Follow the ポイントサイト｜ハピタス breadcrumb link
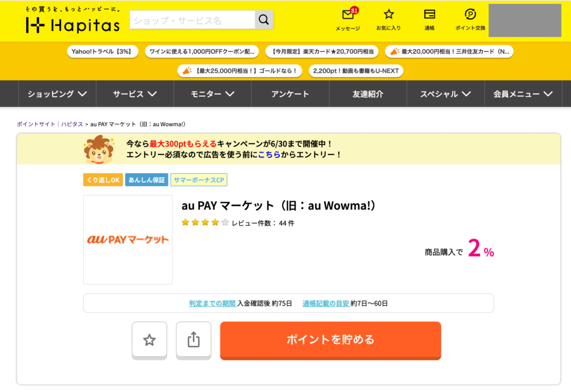The width and height of the screenshot is (571, 392). point(50,124)
